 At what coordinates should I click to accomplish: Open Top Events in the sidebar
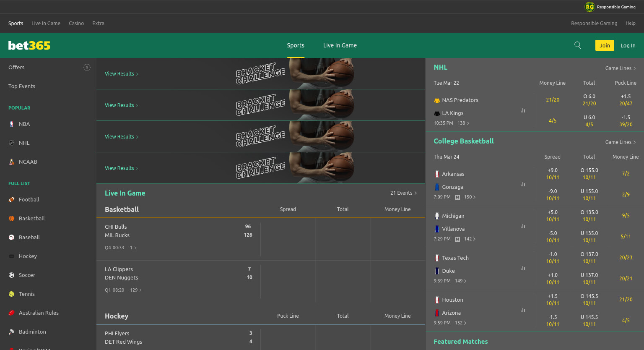22,86
